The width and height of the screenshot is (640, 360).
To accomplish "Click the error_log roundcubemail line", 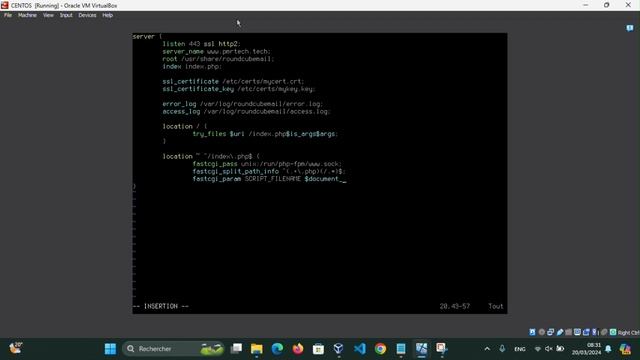I will tap(242, 104).
